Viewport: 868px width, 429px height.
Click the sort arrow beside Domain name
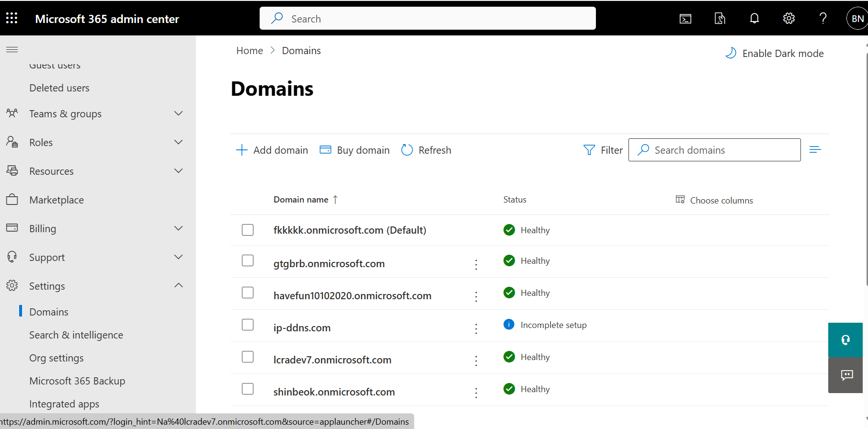[x=335, y=200]
